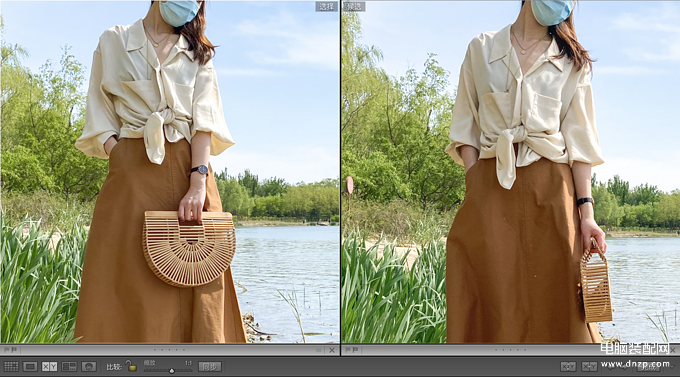Viewport: 680px width, 377px height.
Task: Click the X↔Y swap button
Action: (568, 367)
